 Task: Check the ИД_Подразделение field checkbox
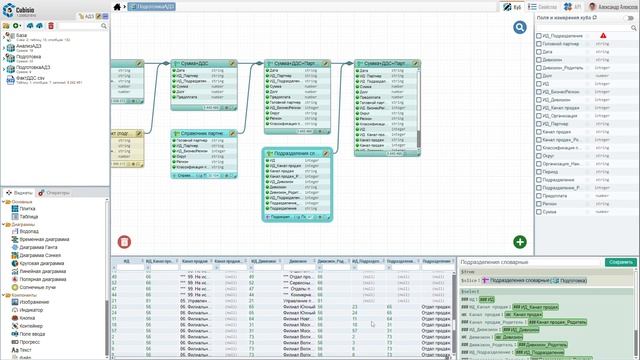539,36
